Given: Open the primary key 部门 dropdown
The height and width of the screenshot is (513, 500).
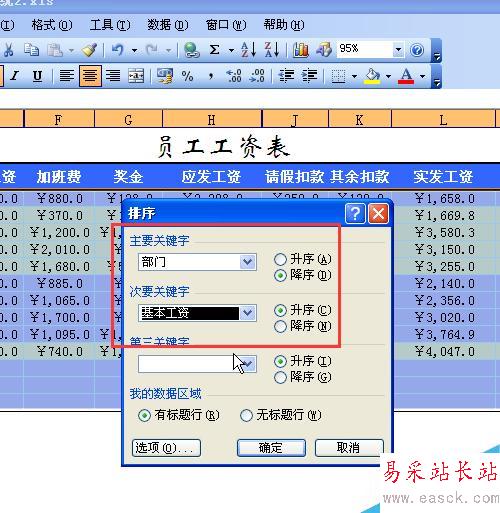Looking at the screenshot, I should click(x=248, y=262).
